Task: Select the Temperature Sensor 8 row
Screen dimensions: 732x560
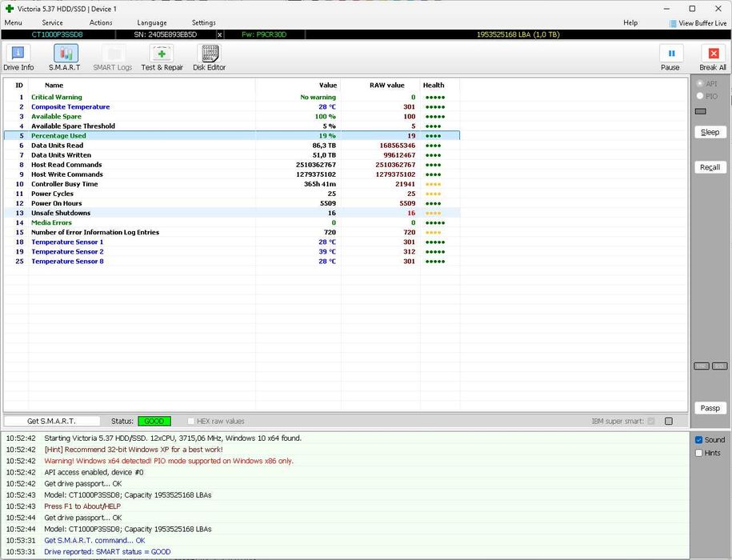Action: point(231,262)
